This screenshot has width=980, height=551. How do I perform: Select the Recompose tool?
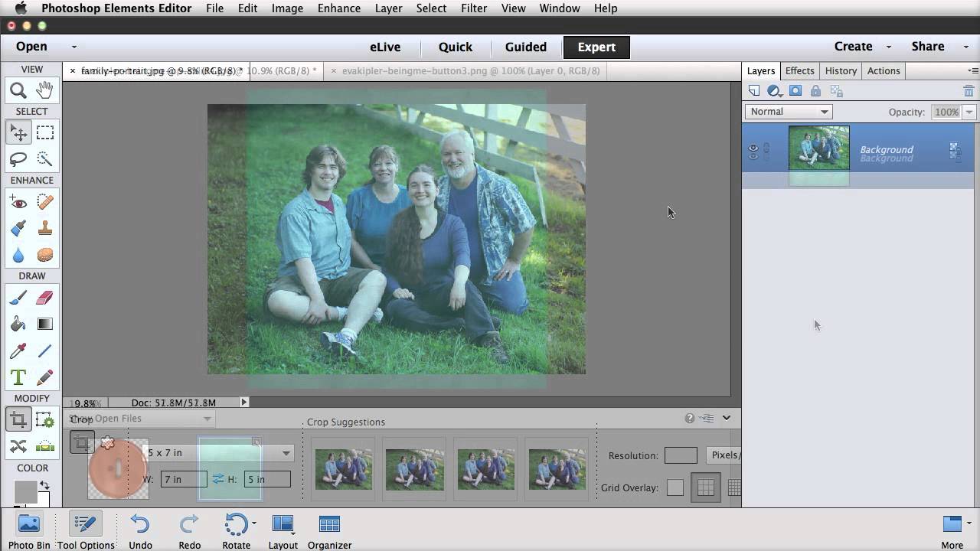tap(44, 419)
